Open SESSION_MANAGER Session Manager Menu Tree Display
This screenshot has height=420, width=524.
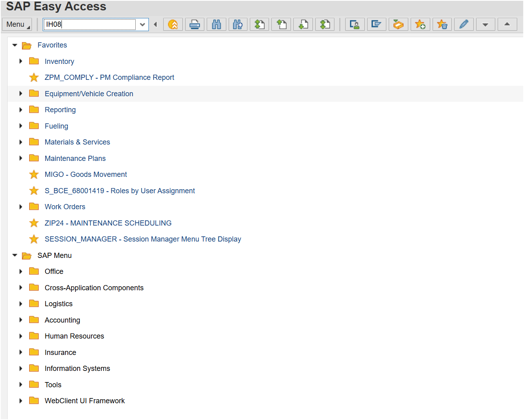point(143,239)
